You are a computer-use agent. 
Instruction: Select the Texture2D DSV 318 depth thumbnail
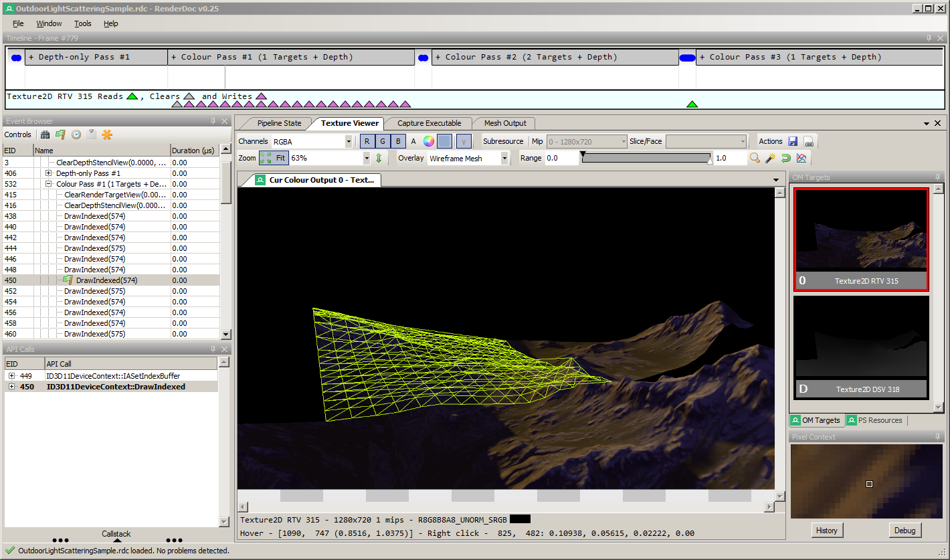(x=861, y=347)
